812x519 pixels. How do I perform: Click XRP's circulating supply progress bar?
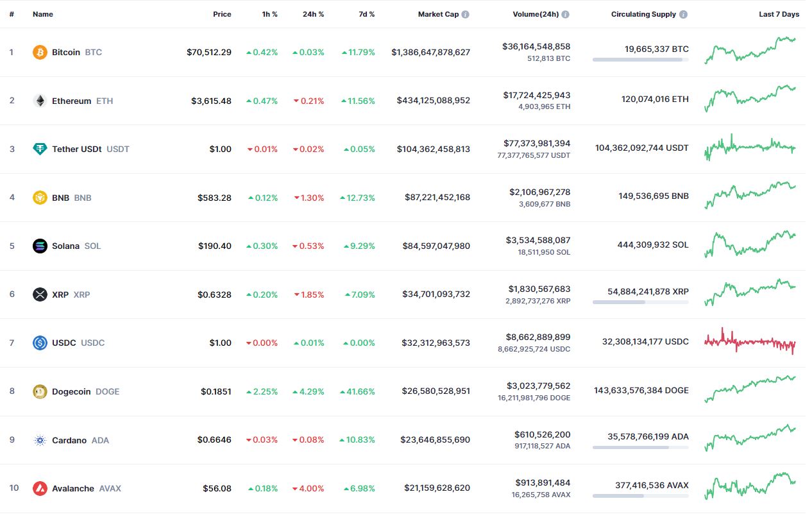click(640, 302)
